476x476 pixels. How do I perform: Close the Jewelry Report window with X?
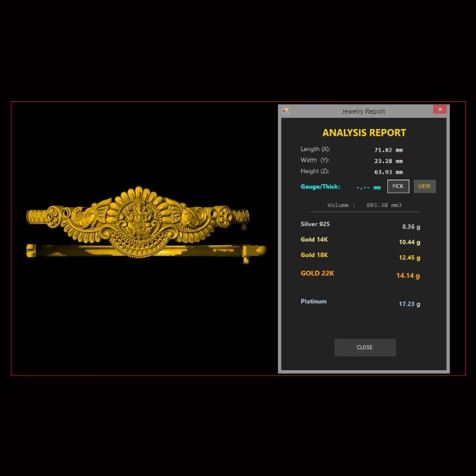(x=440, y=109)
